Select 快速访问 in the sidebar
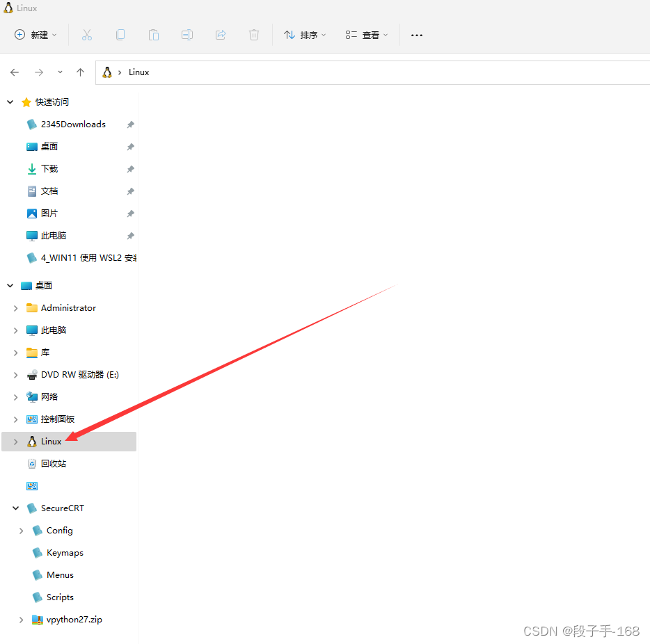 point(51,102)
